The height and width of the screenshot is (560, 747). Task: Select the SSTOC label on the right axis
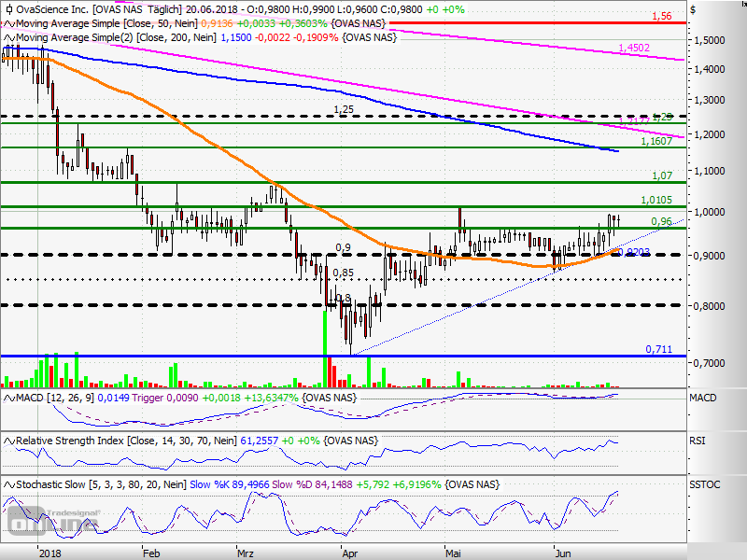704,484
